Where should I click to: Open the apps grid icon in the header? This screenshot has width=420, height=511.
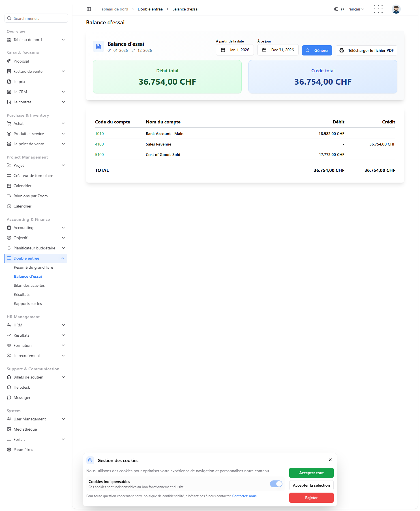[x=378, y=9]
